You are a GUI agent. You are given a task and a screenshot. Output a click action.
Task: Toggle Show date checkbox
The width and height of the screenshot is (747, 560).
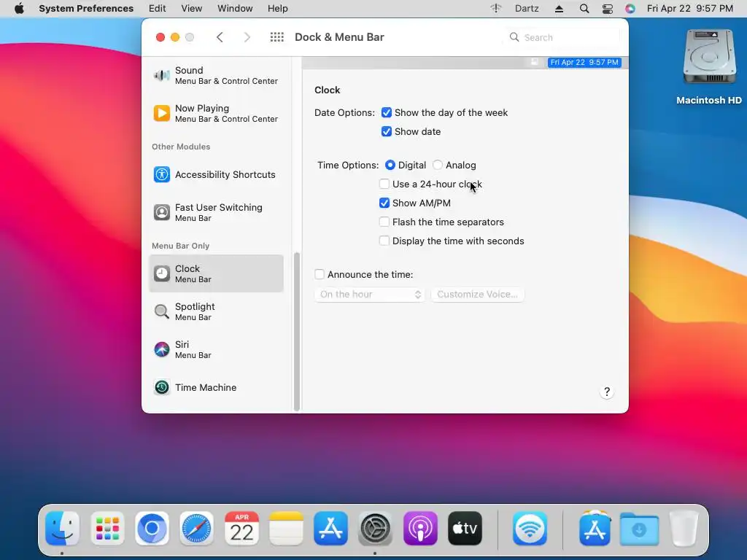click(x=387, y=131)
